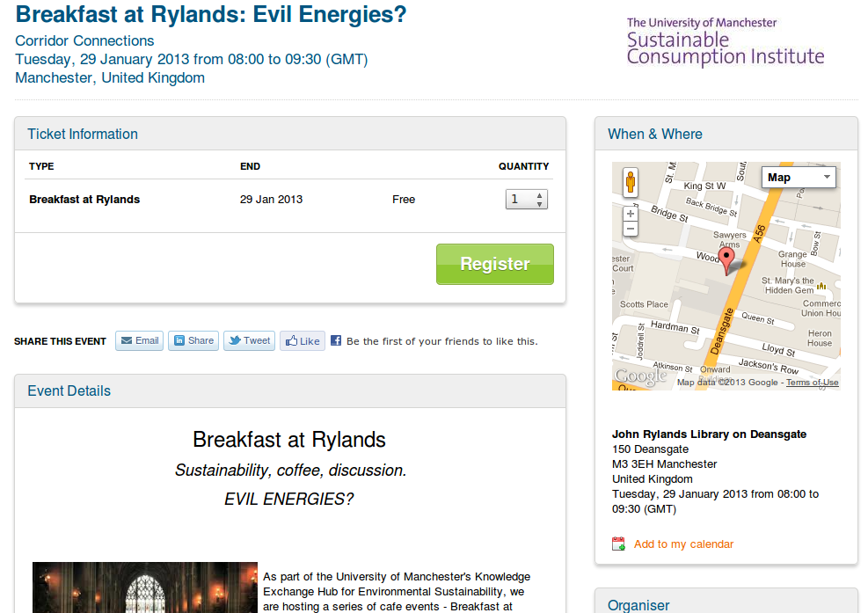
Task: Click the Event Details section header
Action: (69, 391)
